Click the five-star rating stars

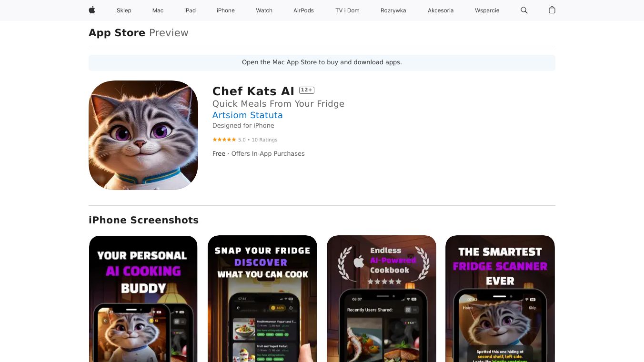click(x=224, y=140)
